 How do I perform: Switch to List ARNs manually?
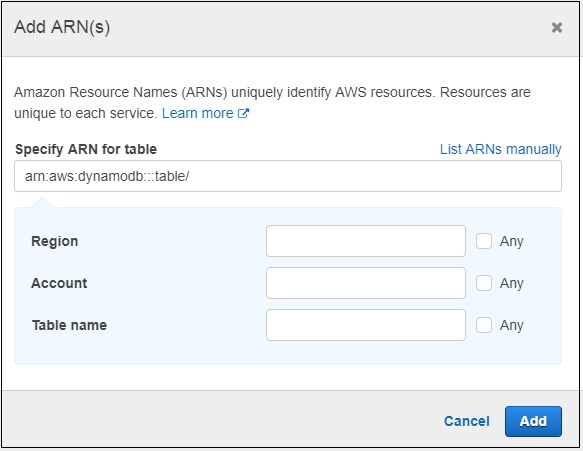[500, 149]
